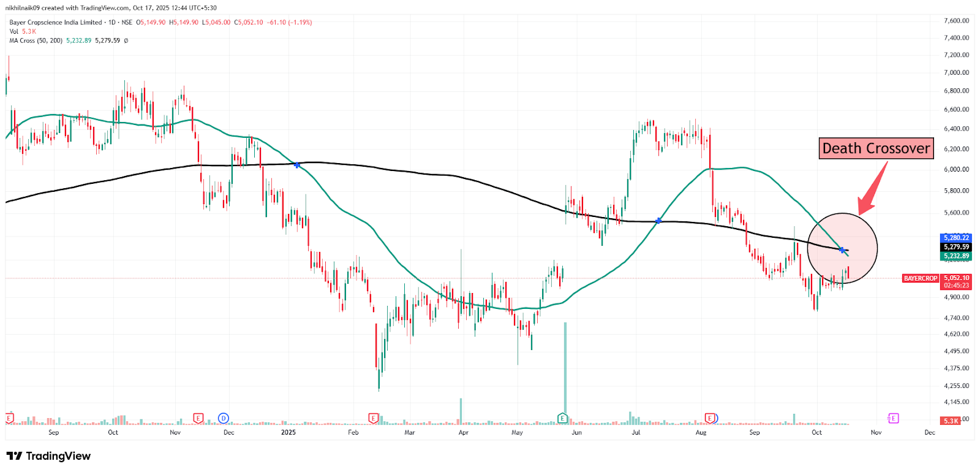Click the TradingView logo at bottom left
The height and width of the screenshot is (472, 980).
pyautogui.click(x=48, y=456)
